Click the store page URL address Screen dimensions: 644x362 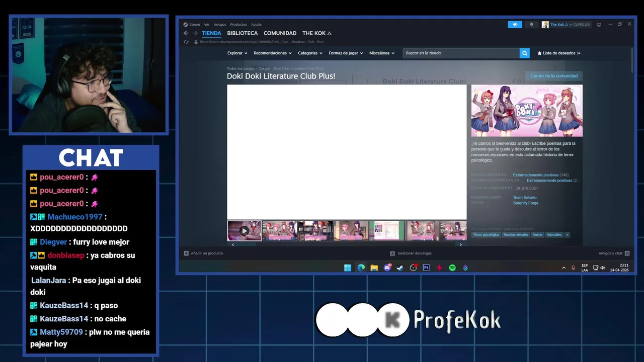[x=262, y=42]
